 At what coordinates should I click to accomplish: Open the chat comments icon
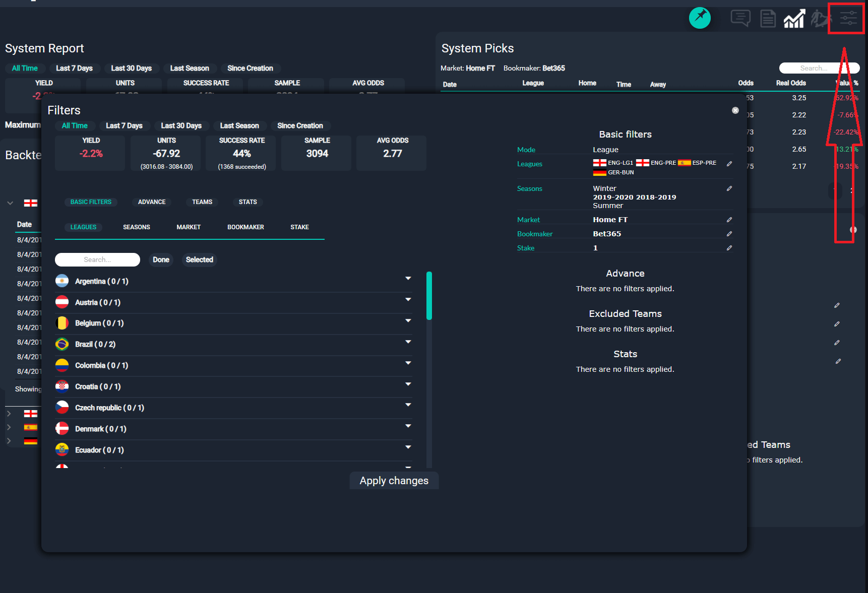tap(740, 18)
